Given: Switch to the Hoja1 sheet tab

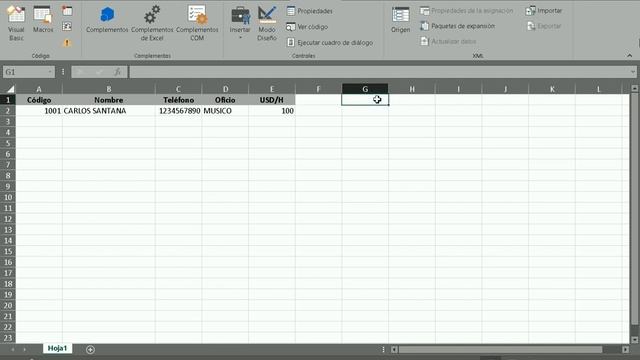Looking at the screenshot, I should (57, 348).
